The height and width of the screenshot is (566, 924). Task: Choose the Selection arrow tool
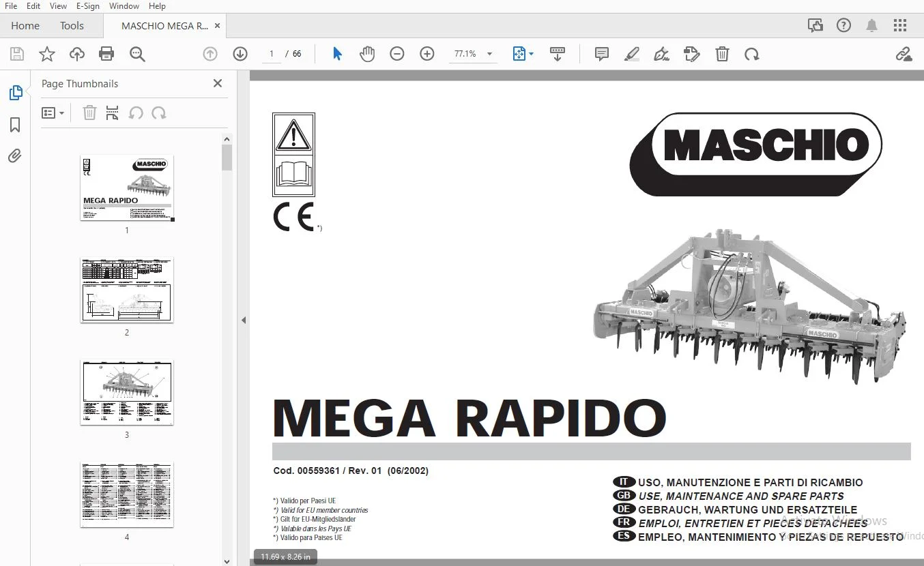(x=337, y=54)
